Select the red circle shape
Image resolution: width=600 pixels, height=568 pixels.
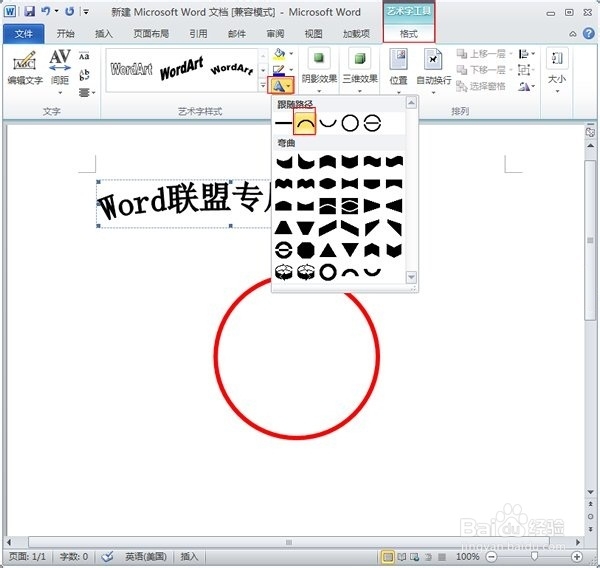click(x=297, y=357)
